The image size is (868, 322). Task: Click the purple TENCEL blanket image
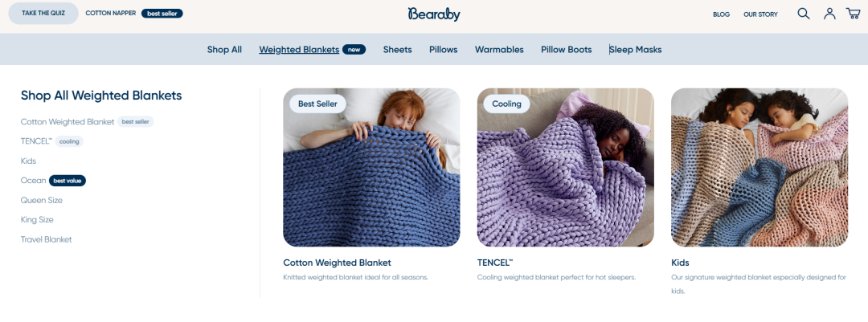565,167
